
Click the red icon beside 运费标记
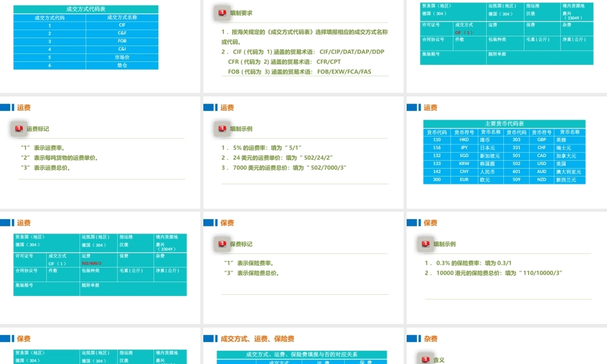point(19,129)
